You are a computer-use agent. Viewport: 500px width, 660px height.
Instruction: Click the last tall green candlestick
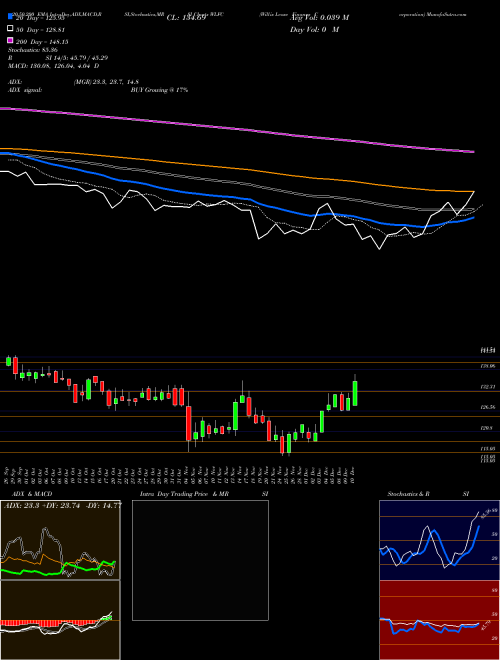coord(355,394)
